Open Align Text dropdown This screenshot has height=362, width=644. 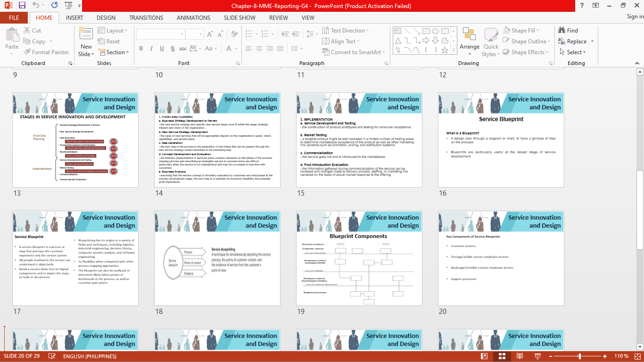pos(341,41)
